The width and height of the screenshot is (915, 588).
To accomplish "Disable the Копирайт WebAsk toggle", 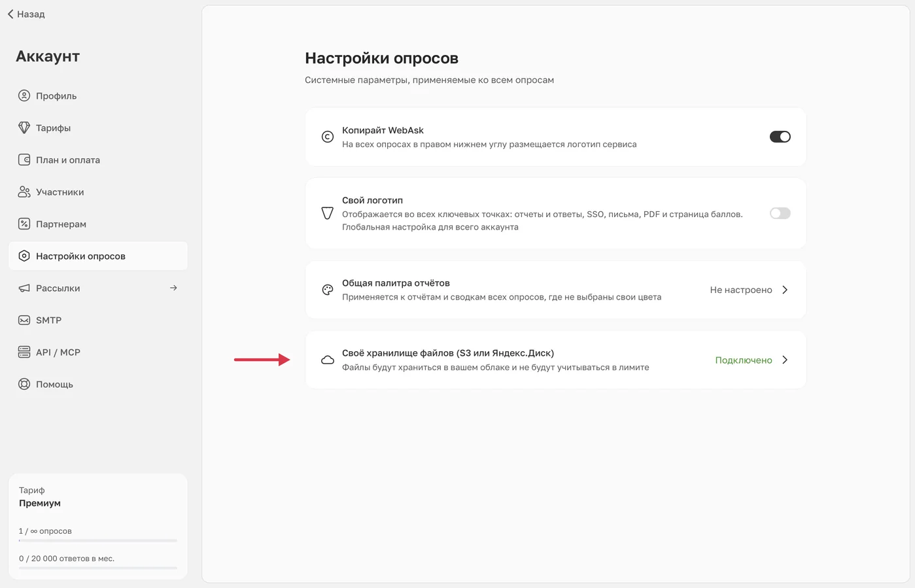I will (x=780, y=137).
